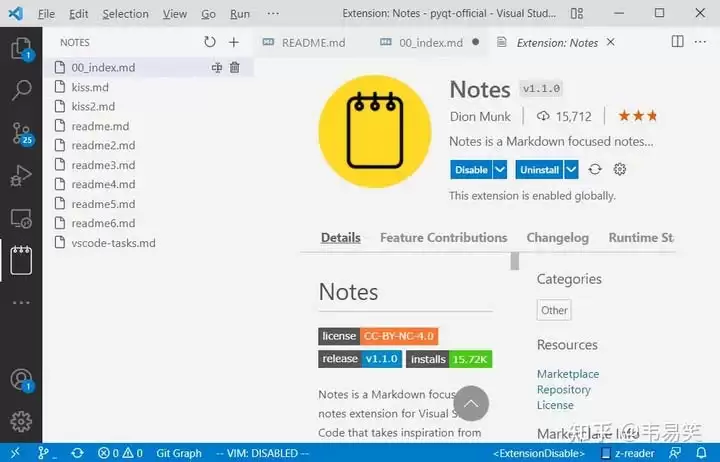The image size is (720, 462).
Task: Split the editor right
Action: pos(677,42)
